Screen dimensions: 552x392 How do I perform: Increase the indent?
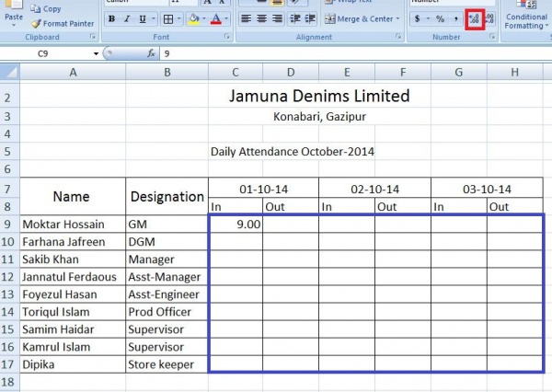click(x=310, y=18)
